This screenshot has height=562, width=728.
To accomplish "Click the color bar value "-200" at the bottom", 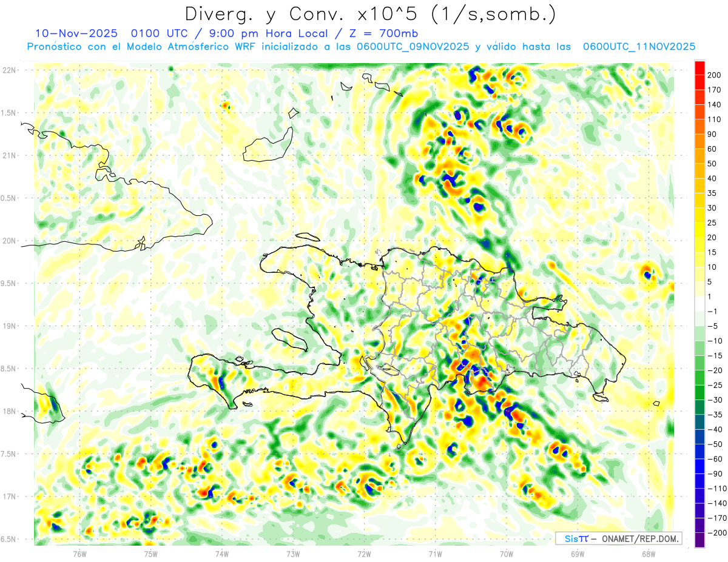I will tap(717, 532).
